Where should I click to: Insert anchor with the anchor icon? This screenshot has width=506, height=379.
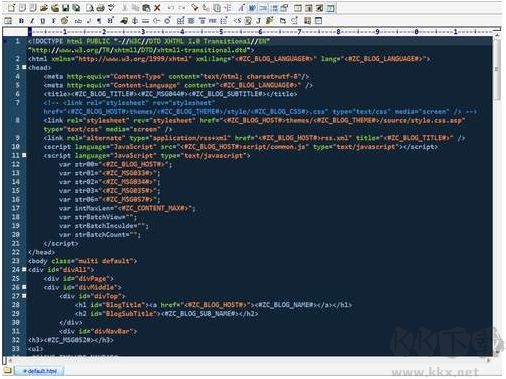pos(135,21)
